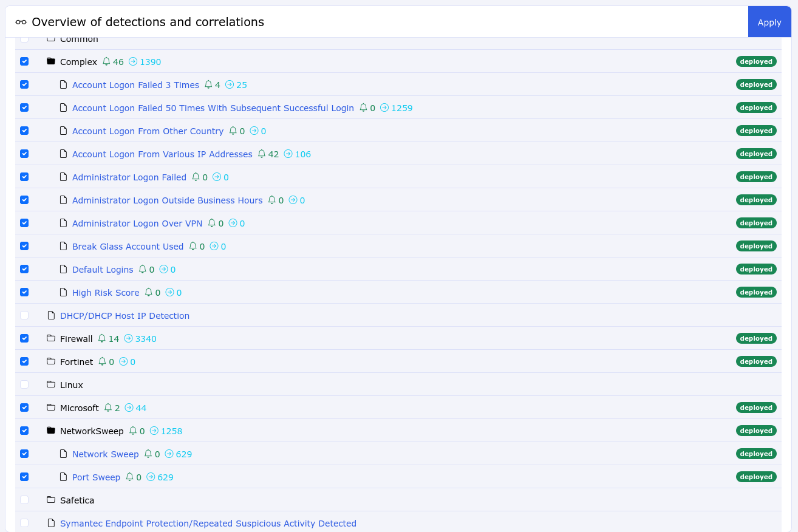Viewport: 798px width, 532px height.
Task: Click the document icon next to Break Glass Account Used
Action: coord(64,246)
